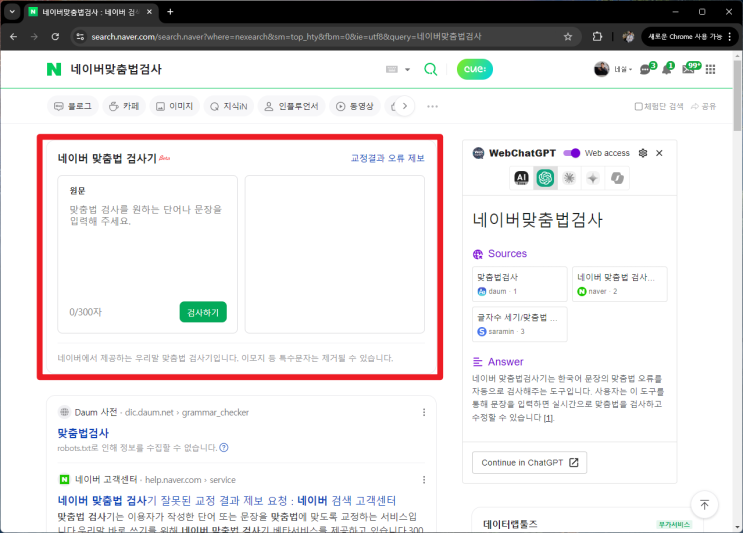Switch to the 이미지 tab
Screen dimensions: 743x533
click(x=174, y=106)
